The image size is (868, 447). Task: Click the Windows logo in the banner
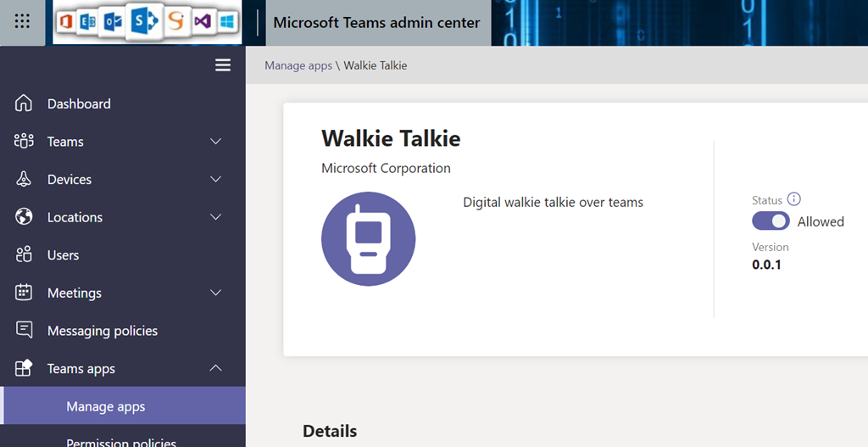(227, 23)
